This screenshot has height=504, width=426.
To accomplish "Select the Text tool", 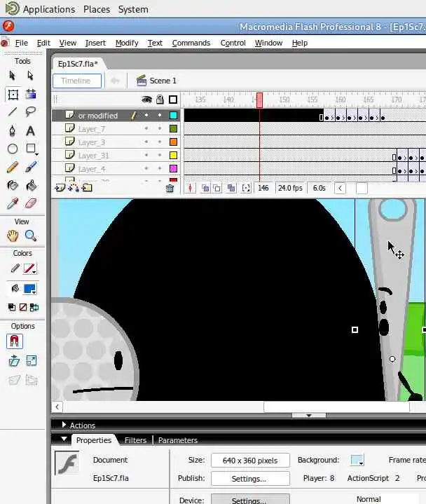I will click(x=31, y=131).
